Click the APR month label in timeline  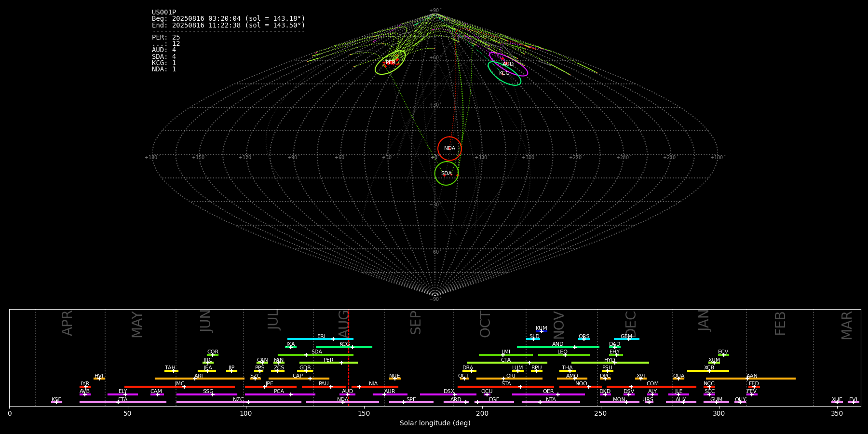coord(67,323)
